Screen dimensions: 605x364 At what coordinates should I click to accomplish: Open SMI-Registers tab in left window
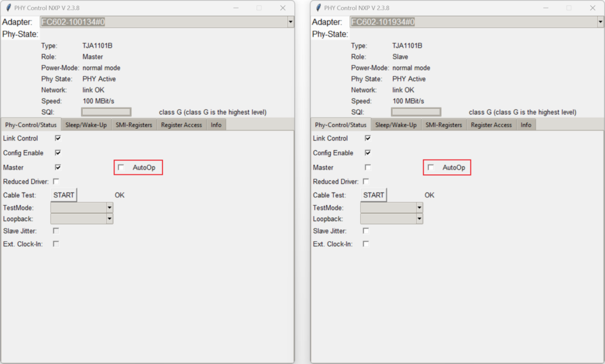(x=134, y=125)
